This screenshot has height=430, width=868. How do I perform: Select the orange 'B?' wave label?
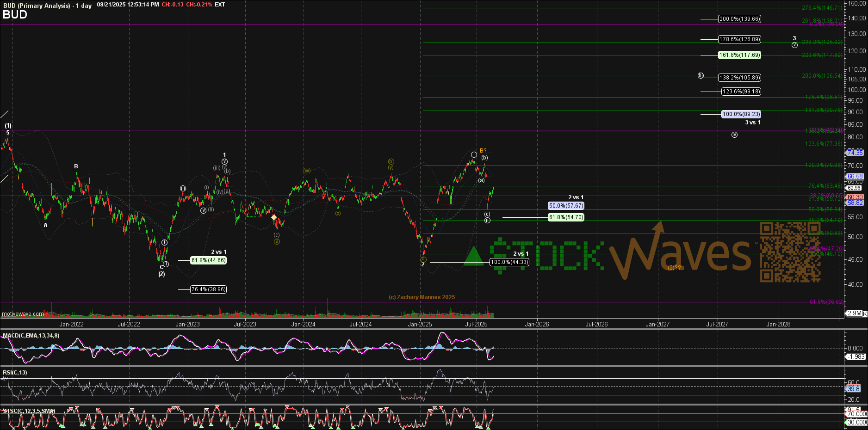tap(483, 151)
